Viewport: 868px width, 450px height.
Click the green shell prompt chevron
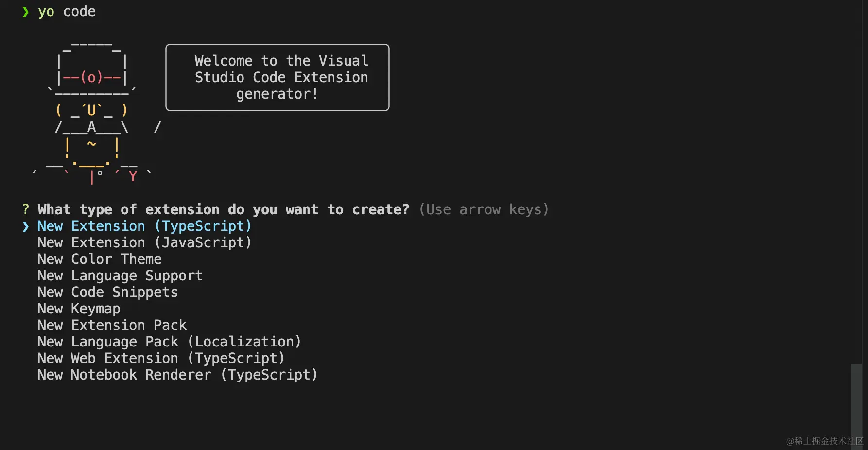[x=26, y=12]
